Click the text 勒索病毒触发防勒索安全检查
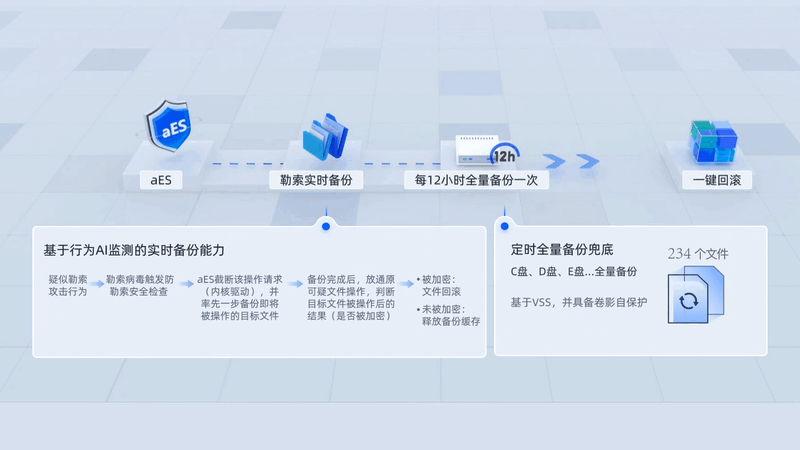This screenshot has height=450, width=800. click(140, 286)
